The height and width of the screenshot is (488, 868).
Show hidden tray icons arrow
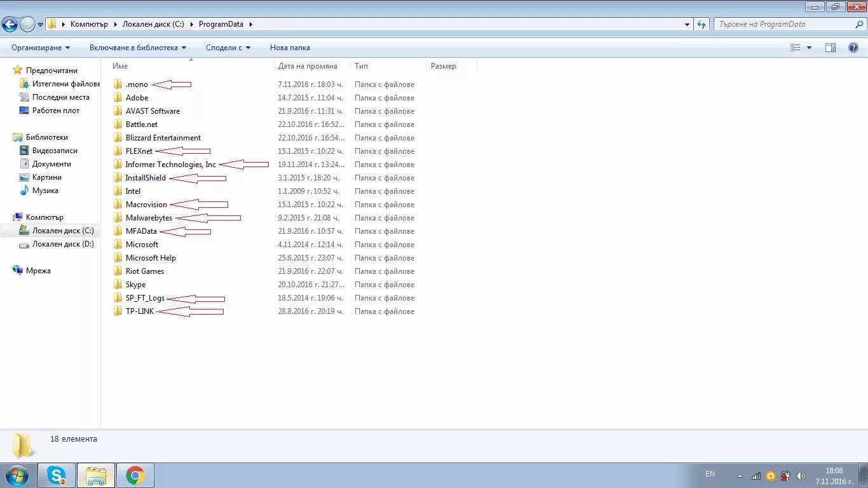tap(740, 475)
